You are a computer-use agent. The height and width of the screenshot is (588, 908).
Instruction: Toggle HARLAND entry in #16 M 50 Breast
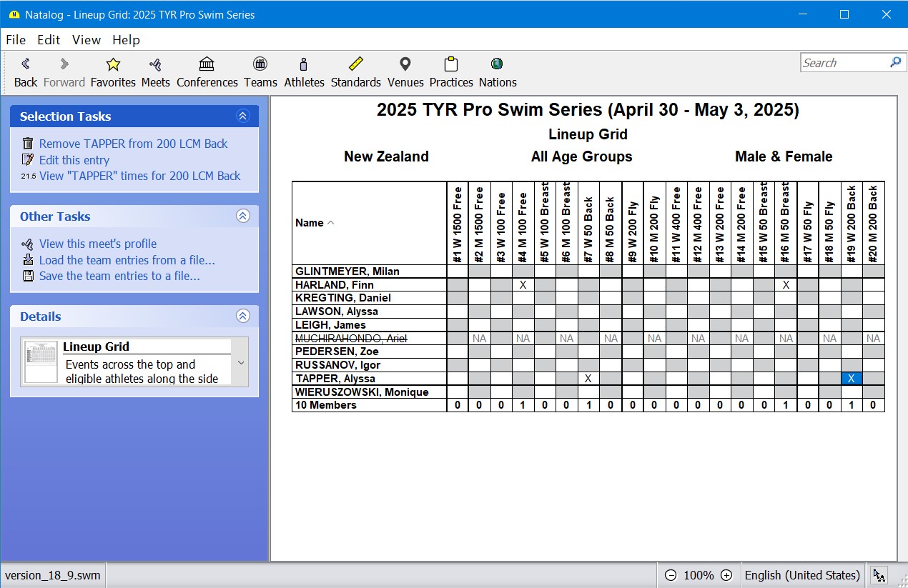pos(786,285)
